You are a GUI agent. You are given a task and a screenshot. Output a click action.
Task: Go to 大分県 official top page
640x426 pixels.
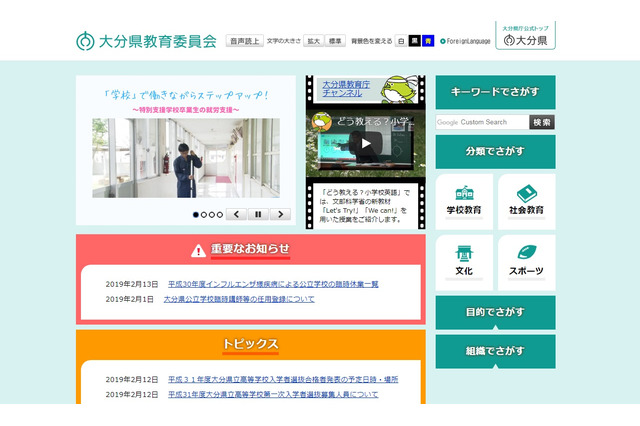coord(525,36)
